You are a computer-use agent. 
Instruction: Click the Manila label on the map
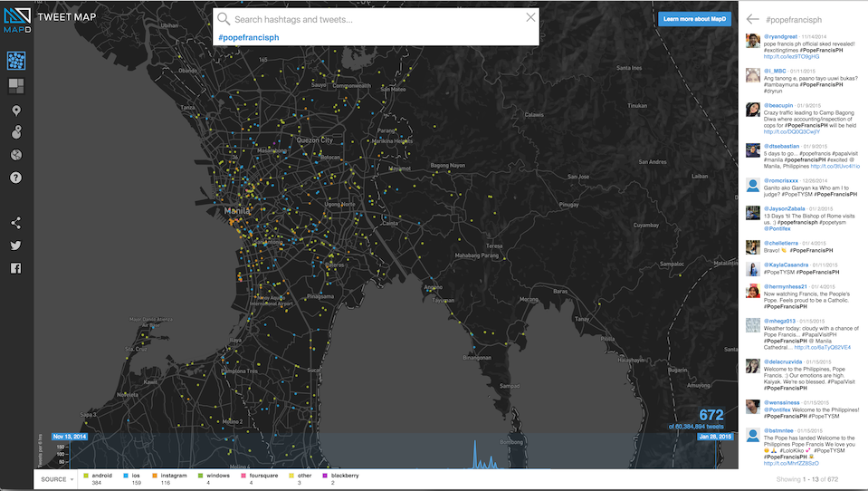point(237,211)
